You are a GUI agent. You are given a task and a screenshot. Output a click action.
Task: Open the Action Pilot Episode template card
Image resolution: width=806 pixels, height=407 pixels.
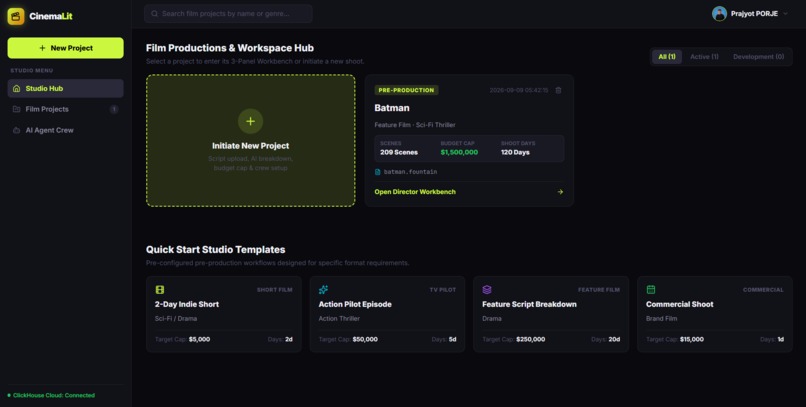tap(387, 314)
